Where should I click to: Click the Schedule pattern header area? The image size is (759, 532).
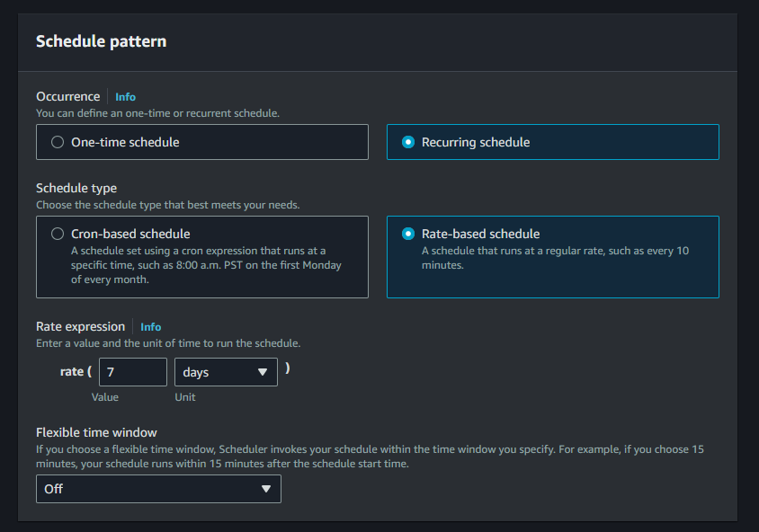100,41
